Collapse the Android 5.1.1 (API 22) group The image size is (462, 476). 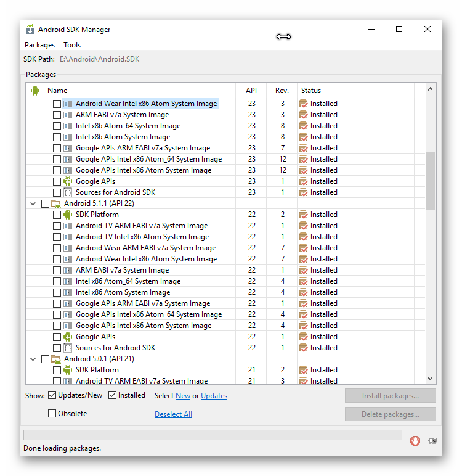tap(33, 203)
